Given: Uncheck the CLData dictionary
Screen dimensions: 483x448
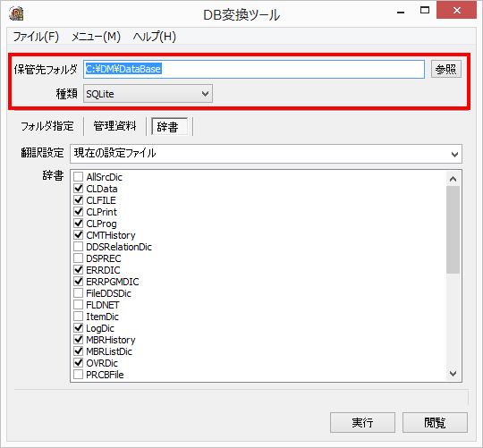Looking at the screenshot, I should 78,189.
